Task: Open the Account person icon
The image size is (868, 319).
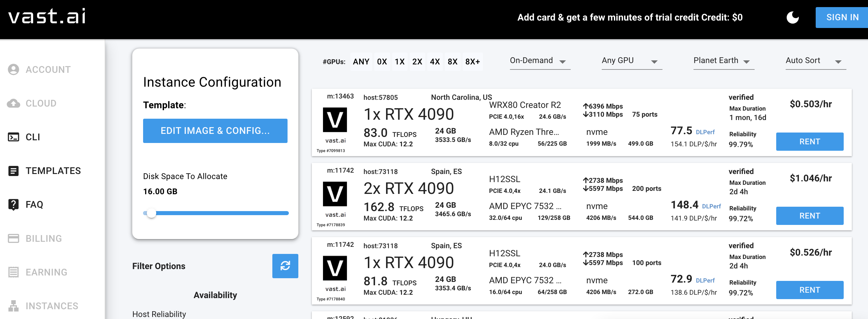Action: [13, 69]
